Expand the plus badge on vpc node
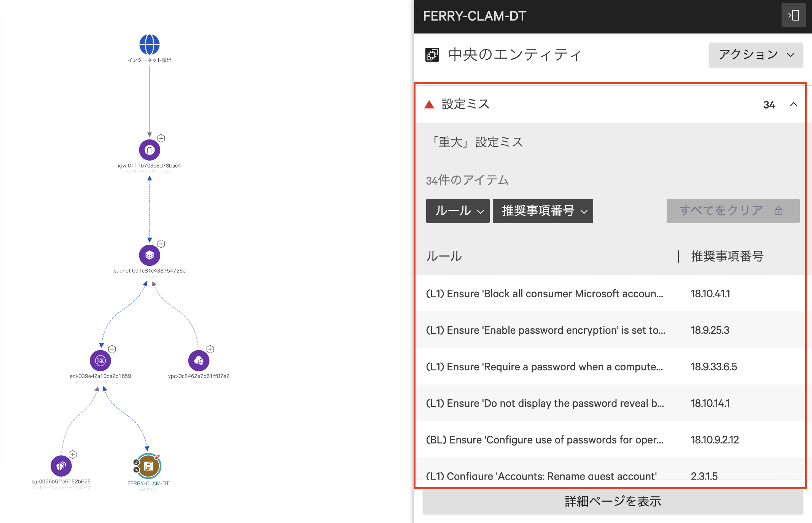This screenshot has width=812, height=523. click(x=210, y=349)
